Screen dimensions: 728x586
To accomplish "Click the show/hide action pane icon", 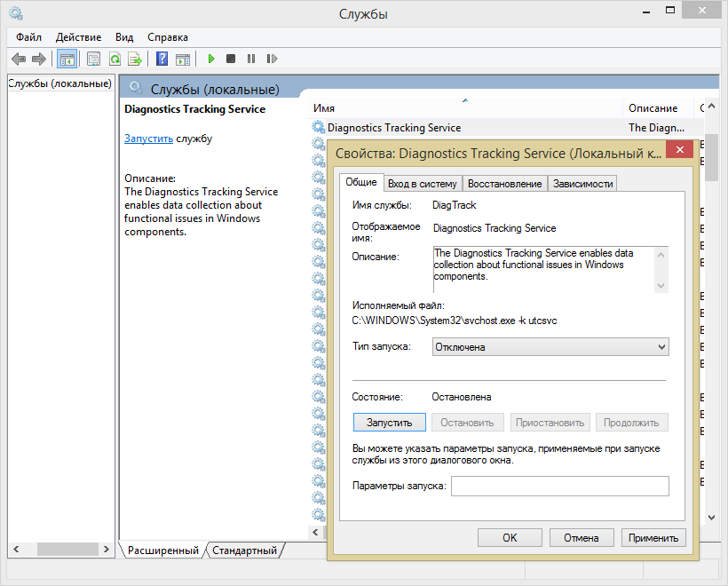I will pyautogui.click(x=183, y=59).
